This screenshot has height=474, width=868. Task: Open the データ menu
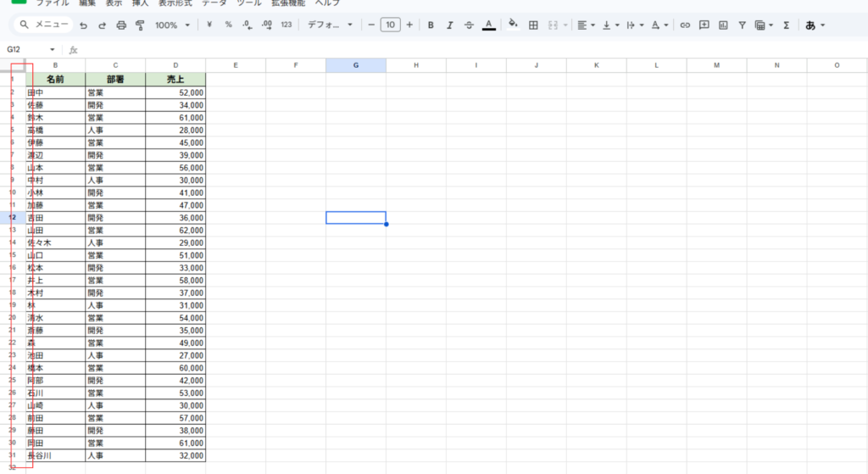[214, 3]
